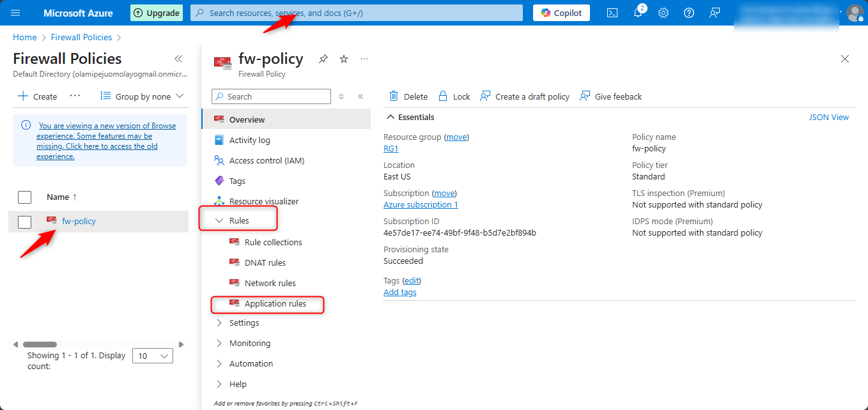The image size is (868, 410).
Task: Click the horizontal scrollbar in the list pane
Action: tap(40, 344)
